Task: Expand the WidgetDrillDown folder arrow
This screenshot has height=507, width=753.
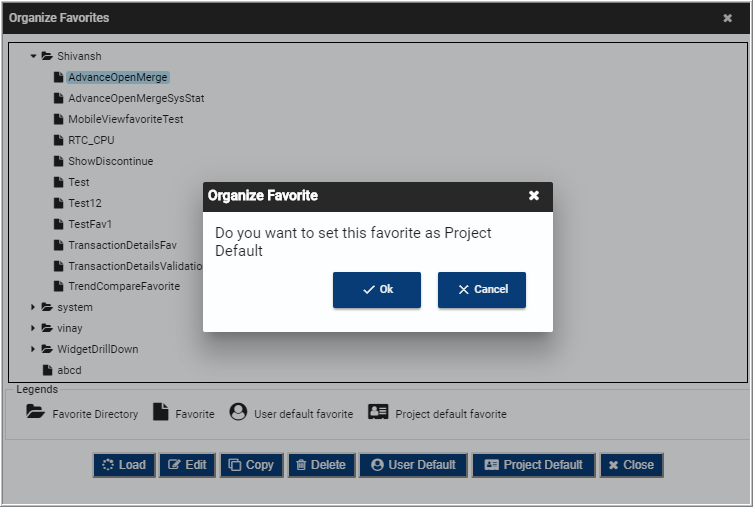Action: click(33, 349)
